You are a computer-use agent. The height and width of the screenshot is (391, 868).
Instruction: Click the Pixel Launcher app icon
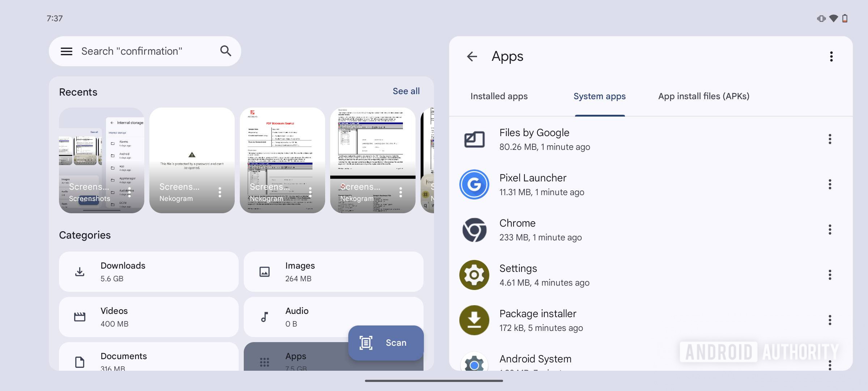click(x=474, y=184)
